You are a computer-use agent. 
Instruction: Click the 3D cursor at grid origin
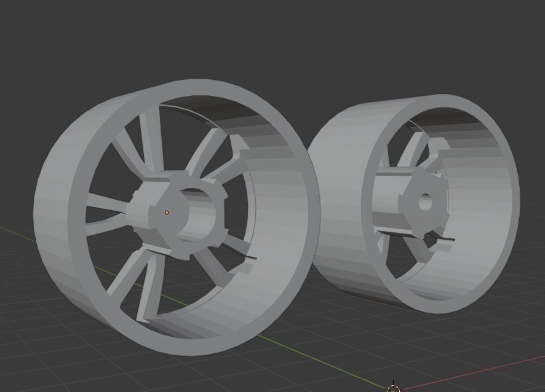393,388
